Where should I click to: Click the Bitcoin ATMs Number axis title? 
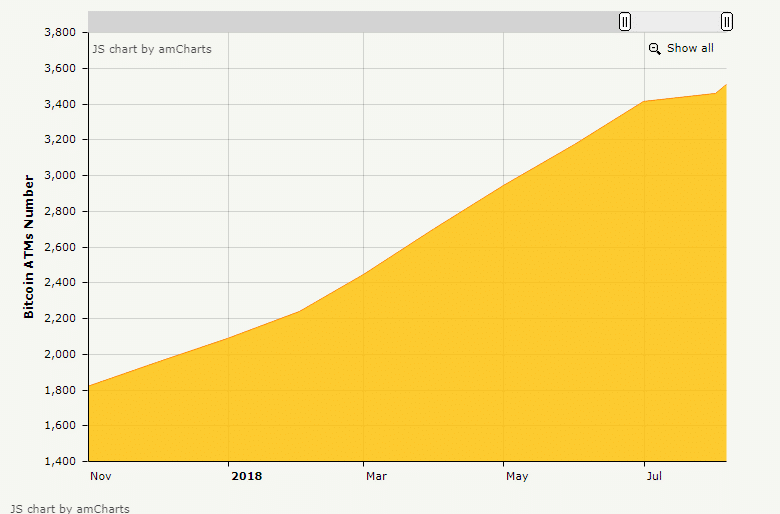[29, 247]
